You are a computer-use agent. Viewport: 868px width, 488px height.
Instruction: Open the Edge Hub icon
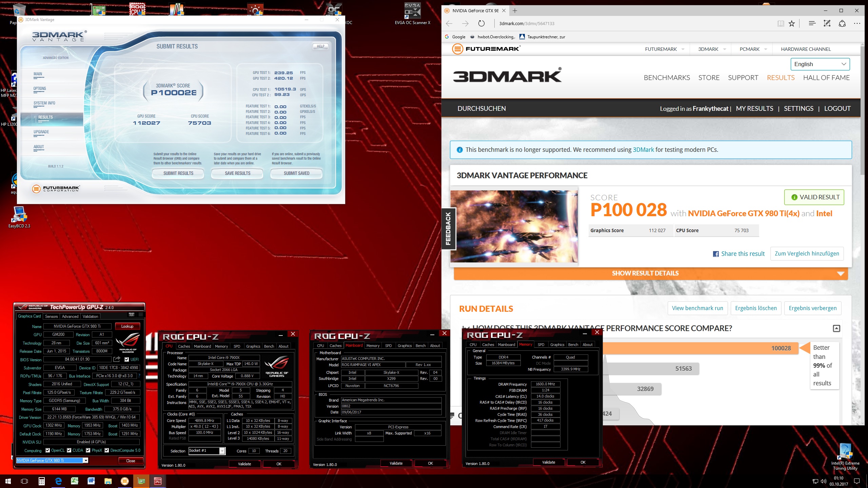pos(812,23)
